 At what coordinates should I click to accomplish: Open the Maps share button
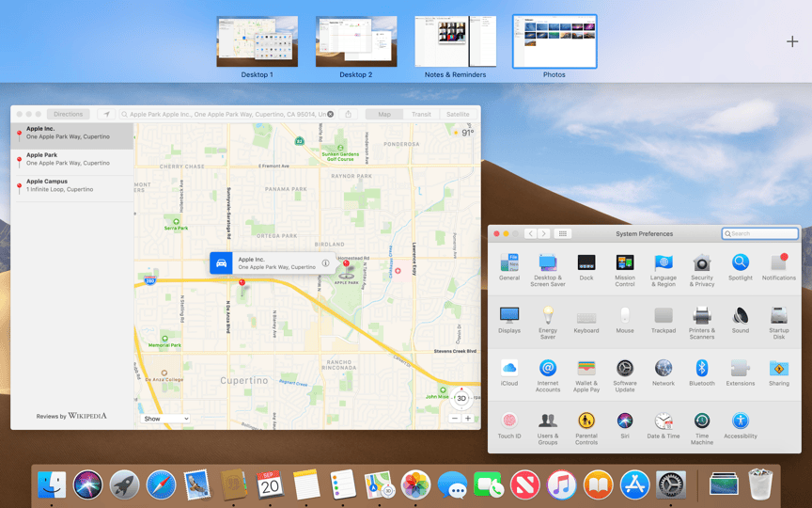348,114
